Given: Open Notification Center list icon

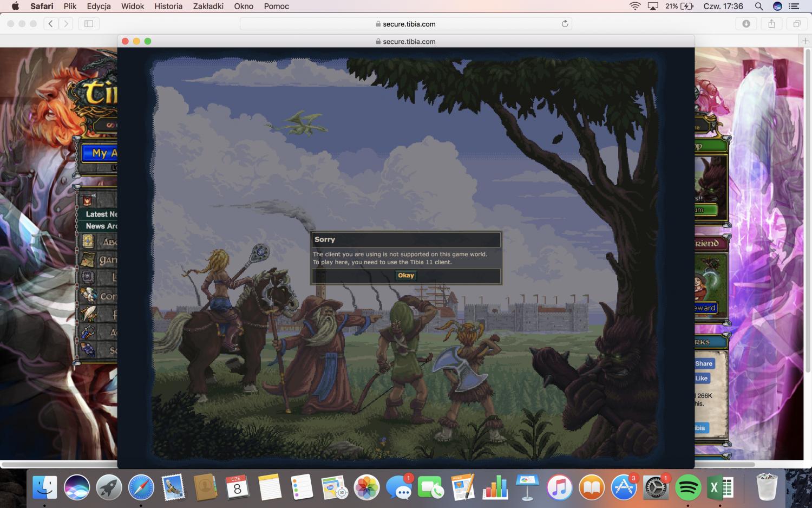Looking at the screenshot, I should pyautogui.click(x=794, y=6).
